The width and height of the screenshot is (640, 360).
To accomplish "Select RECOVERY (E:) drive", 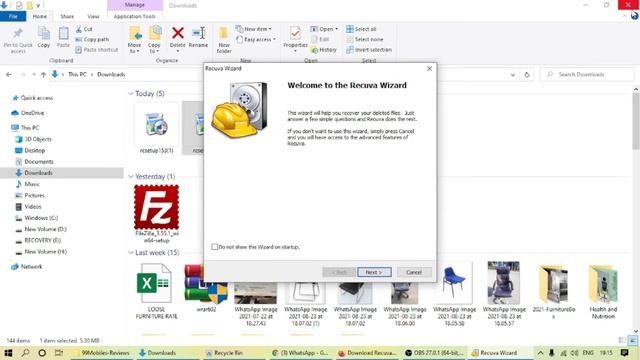I will tap(42, 240).
